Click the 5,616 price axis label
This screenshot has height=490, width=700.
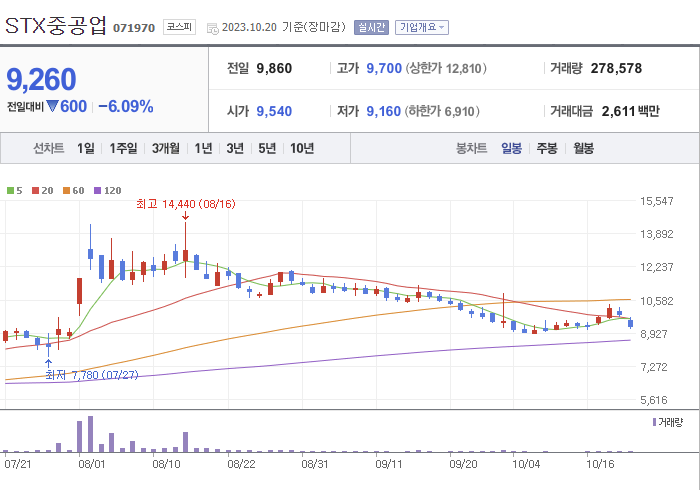click(654, 400)
